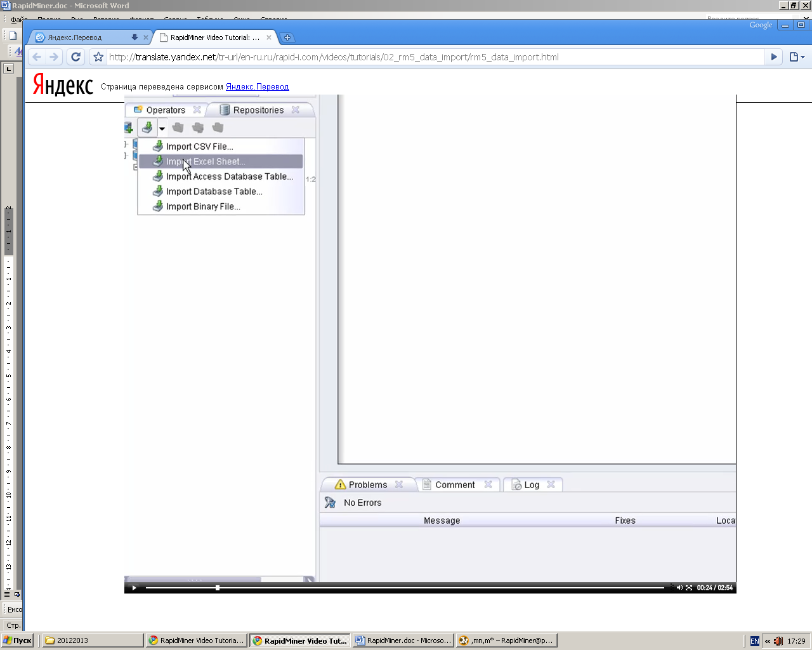Switch to RapidMiner.doc Word taskbar button

(x=403, y=640)
